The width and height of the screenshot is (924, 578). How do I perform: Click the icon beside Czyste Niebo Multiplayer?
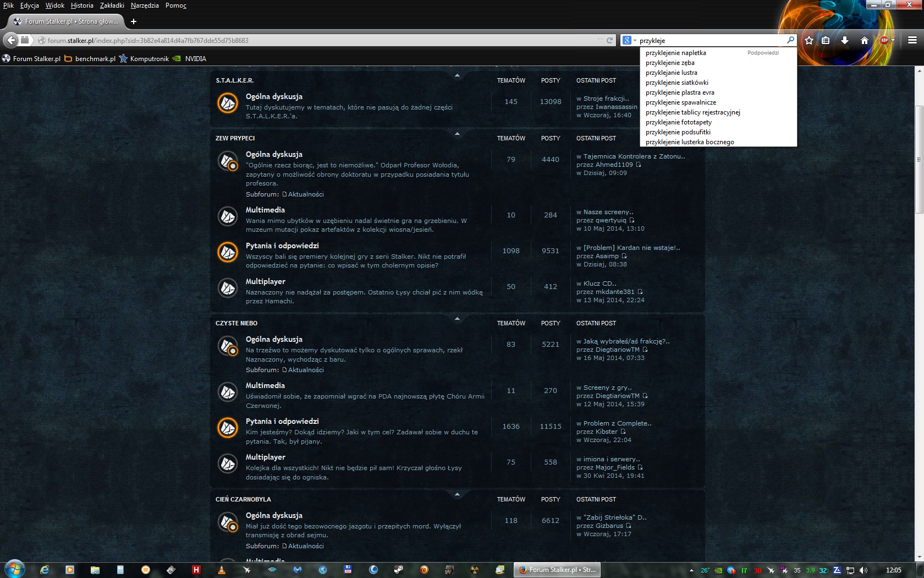(228, 464)
